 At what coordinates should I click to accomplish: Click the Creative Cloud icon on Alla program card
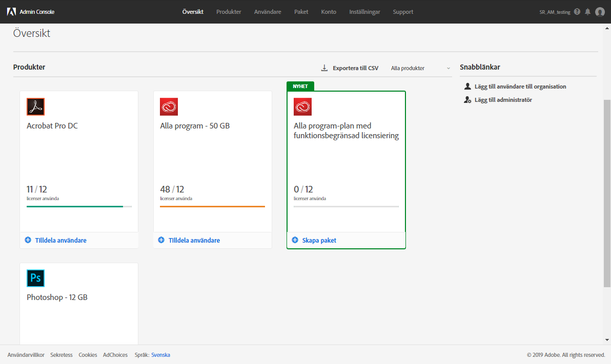coord(169,106)
